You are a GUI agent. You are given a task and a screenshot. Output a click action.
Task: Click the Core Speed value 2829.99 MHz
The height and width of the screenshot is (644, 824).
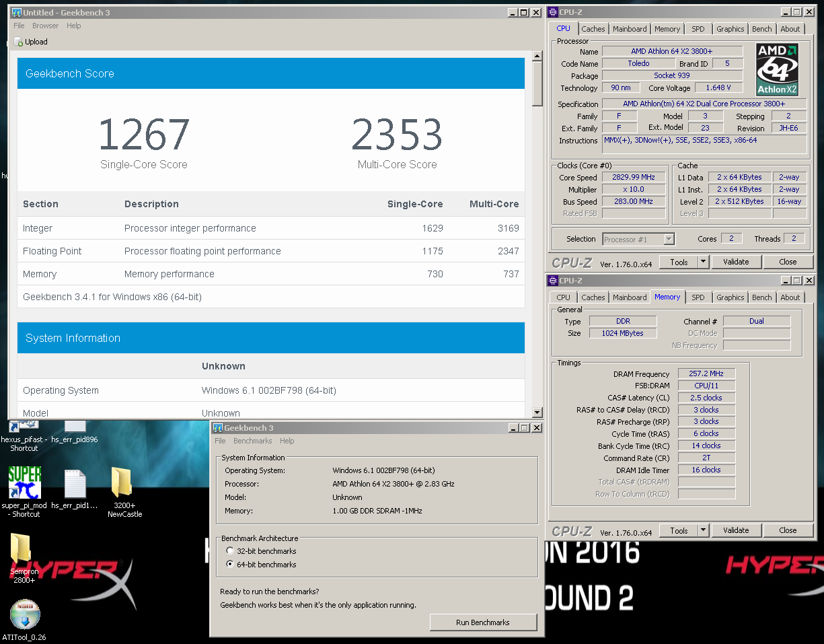tap(634, 178)
